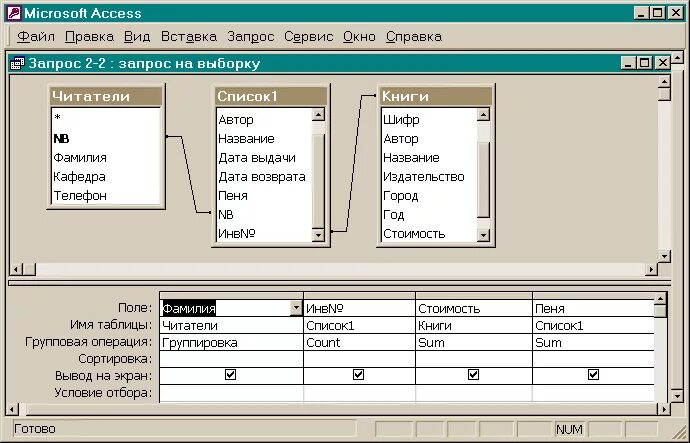Uncheck display checkbox under Стоимость column
690x443 pixels.
coord(473,375)
